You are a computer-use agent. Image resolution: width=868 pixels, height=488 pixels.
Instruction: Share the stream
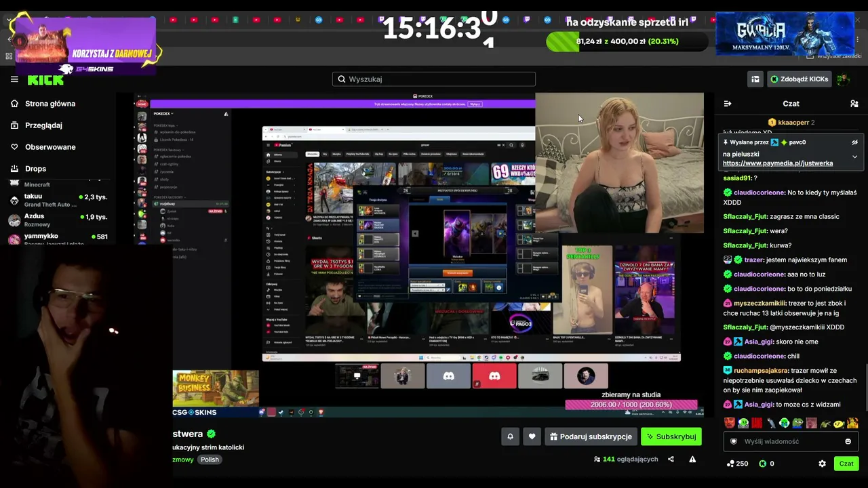(x=671, y=460)
